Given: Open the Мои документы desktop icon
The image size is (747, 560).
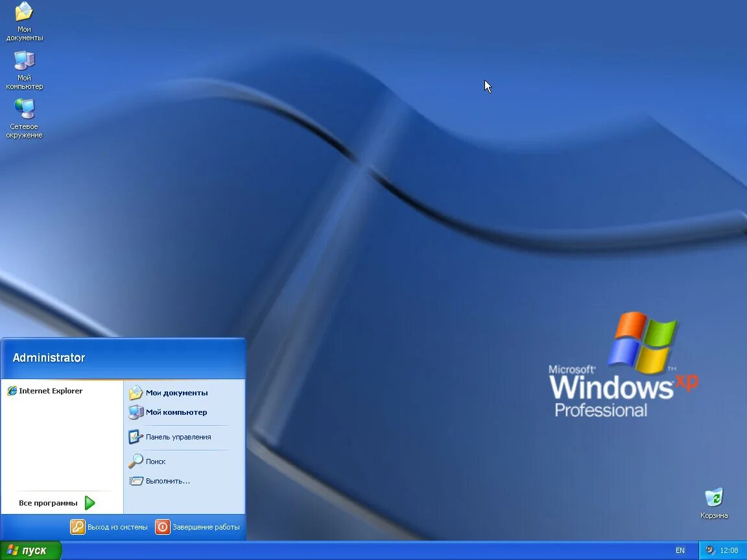Looking at the screenshot, I should pyautogui.click(x=24, y=21).
